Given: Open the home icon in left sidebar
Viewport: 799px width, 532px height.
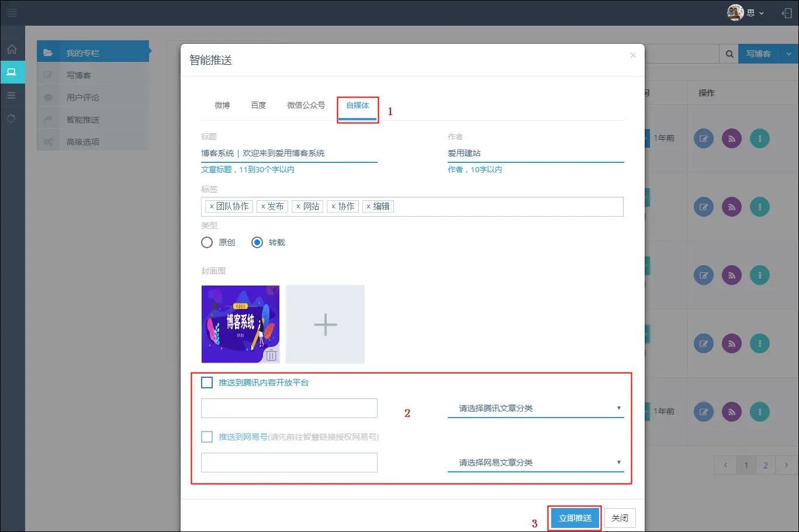Looking at the screenshot, I should pos(12,50).
